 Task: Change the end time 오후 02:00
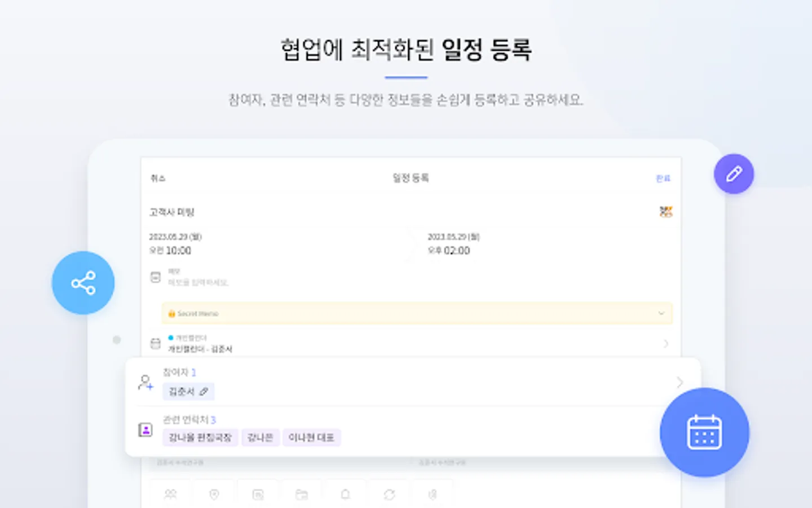point(449,251)
